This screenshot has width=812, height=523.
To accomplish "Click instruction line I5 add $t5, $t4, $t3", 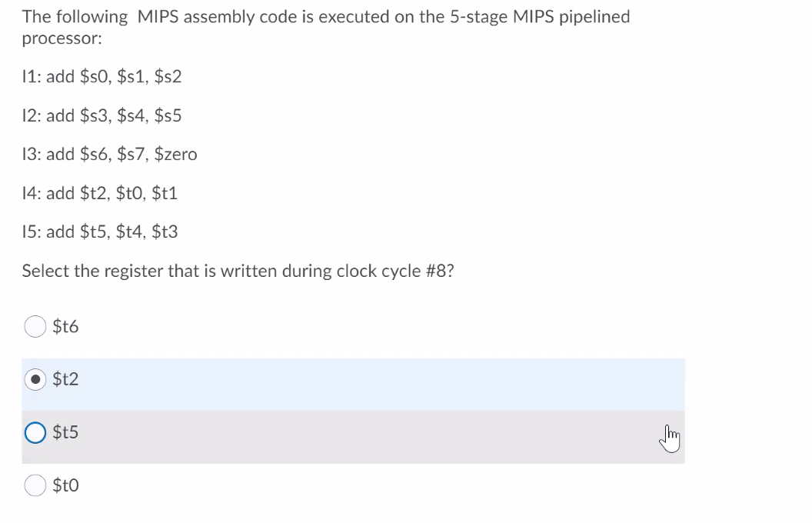I will pos(100,232).
